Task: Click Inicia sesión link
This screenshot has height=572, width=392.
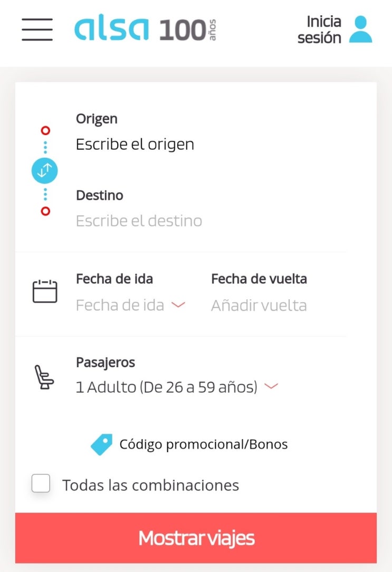Action: (319, 30)
